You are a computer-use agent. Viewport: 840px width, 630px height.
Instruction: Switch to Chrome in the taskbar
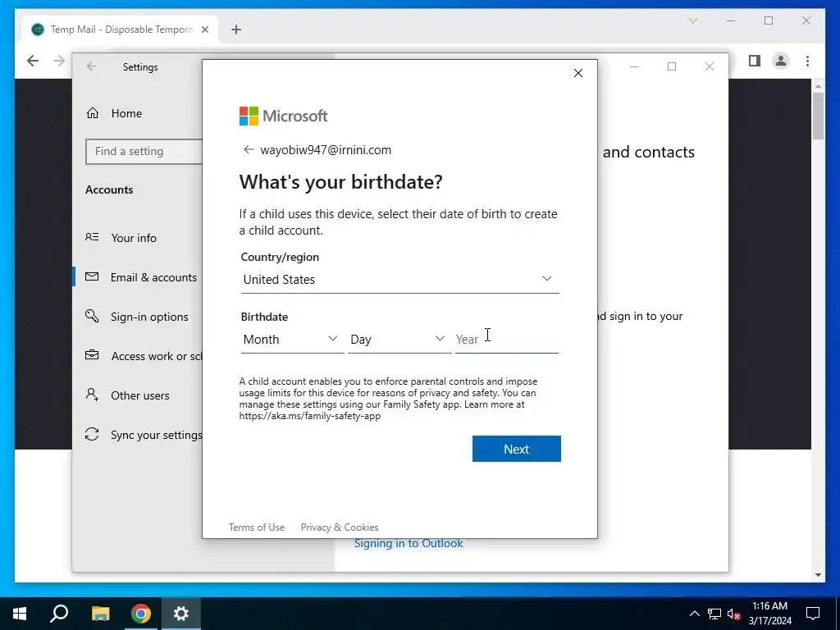[x=141, y=614]
